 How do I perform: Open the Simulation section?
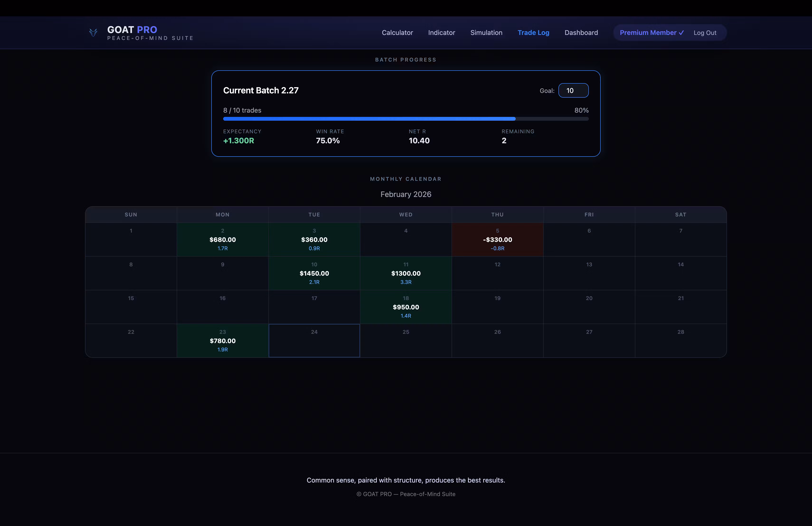point(486,33)
